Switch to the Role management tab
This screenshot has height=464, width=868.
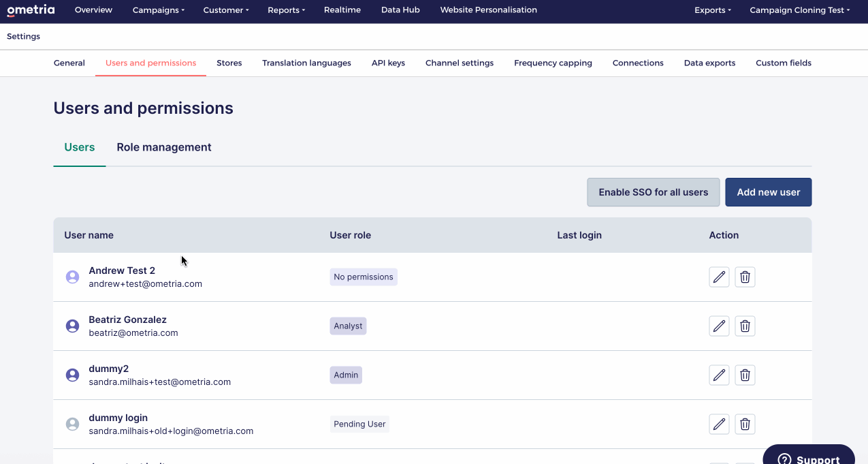point(163,147)
